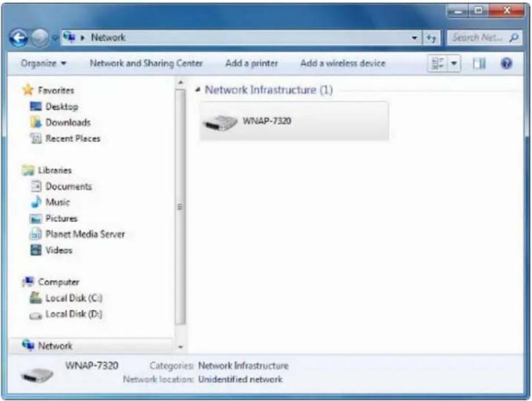This screenshot has width=532, height=401.
Task: Maximize the Network window
Action: tap(479, 11)
